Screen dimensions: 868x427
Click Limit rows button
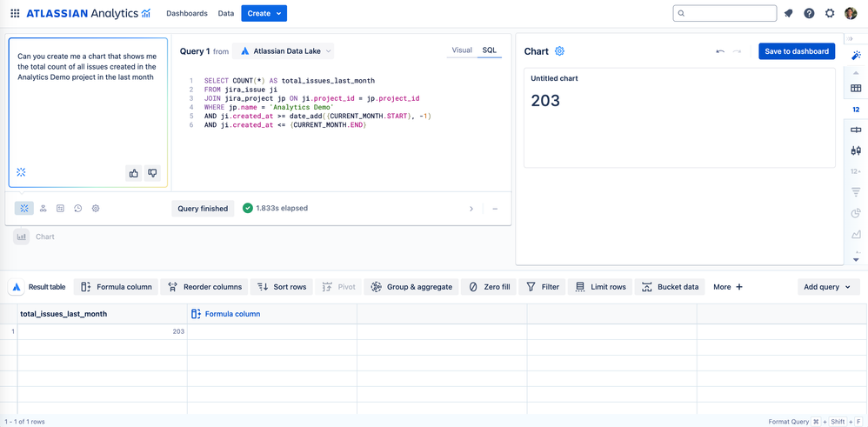[x=601, y=287]
